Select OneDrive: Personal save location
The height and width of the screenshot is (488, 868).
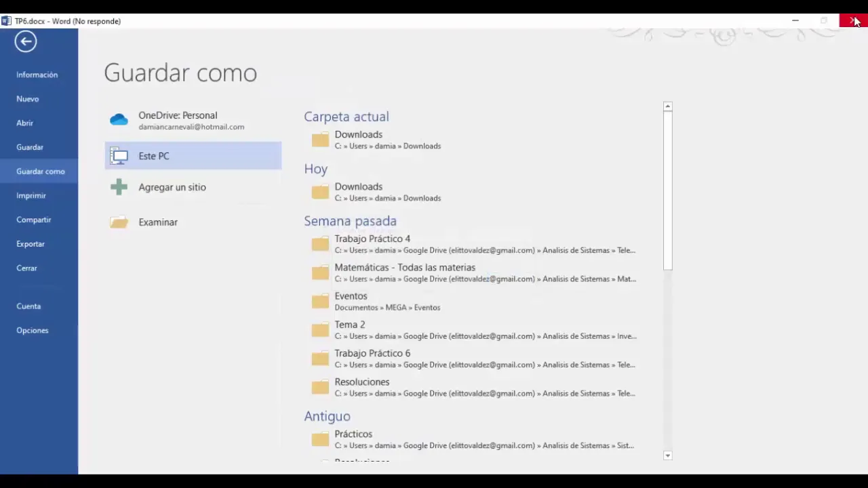193,121
